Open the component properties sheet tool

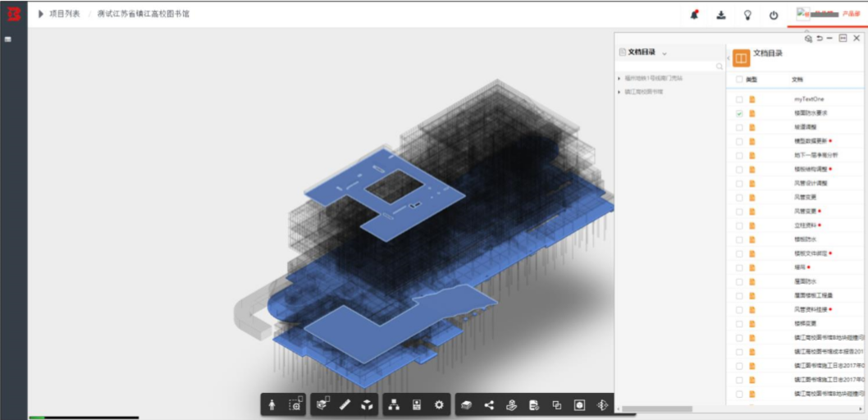(x=417, y=405)
